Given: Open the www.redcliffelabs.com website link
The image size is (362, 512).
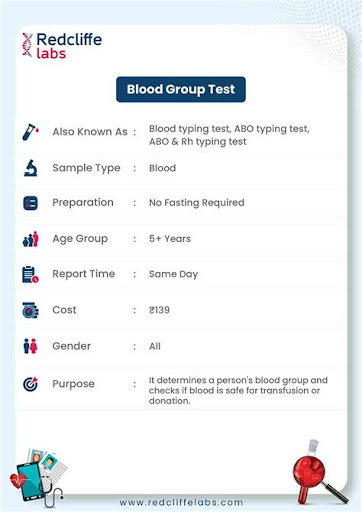Looking at the screenshot, I should [x=181, y=502].
